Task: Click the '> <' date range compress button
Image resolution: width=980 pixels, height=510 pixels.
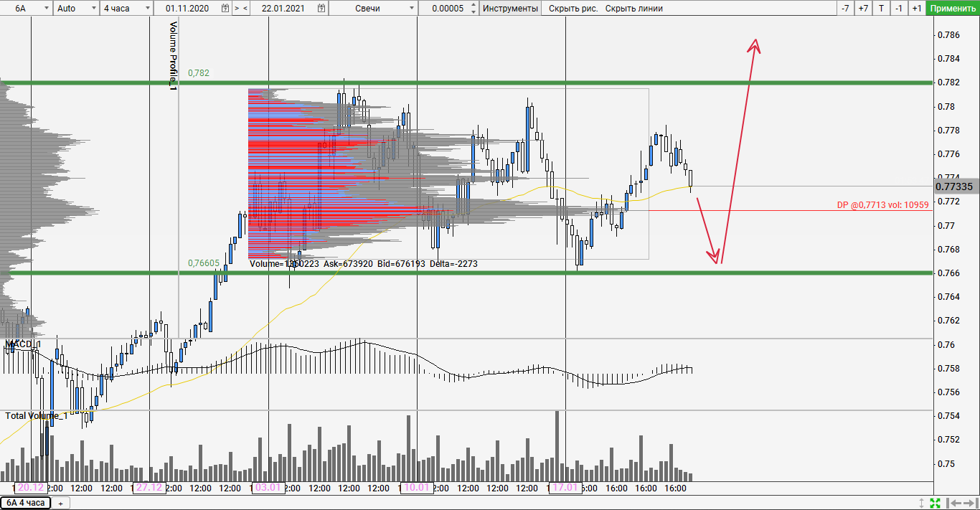Action: (241, 9)
